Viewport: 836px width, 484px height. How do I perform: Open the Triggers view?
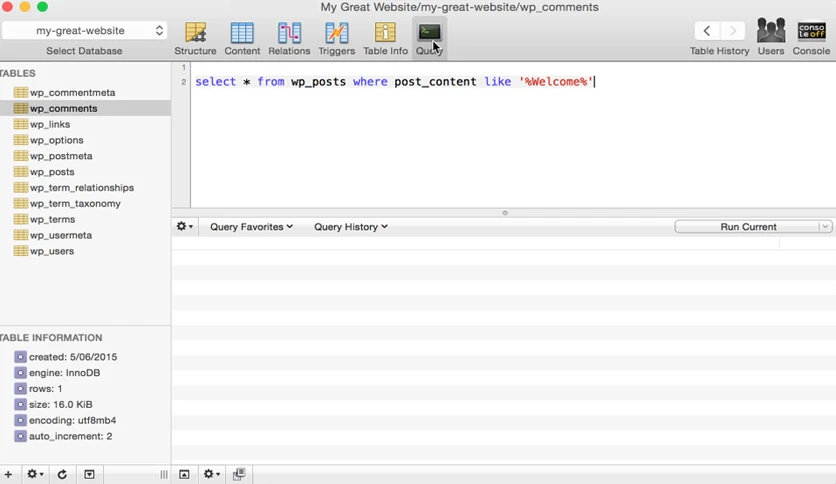336,38
